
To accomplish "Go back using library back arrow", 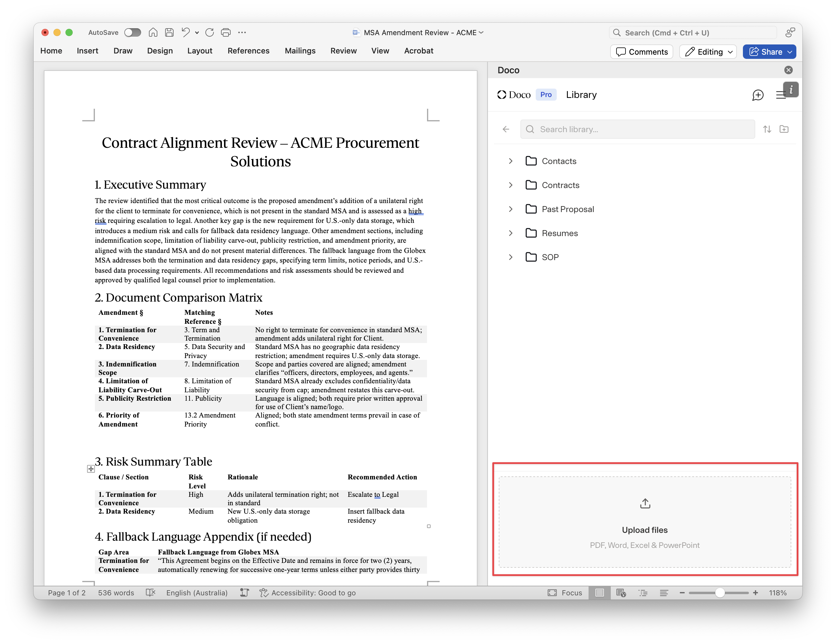I will pyautogui.click(x=506, y=129).
